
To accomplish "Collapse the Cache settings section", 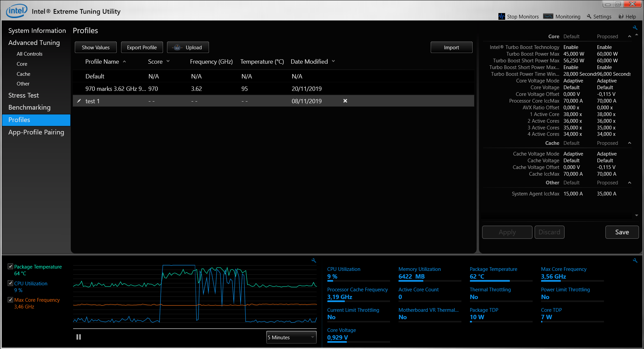I will (x=630, y=143).
